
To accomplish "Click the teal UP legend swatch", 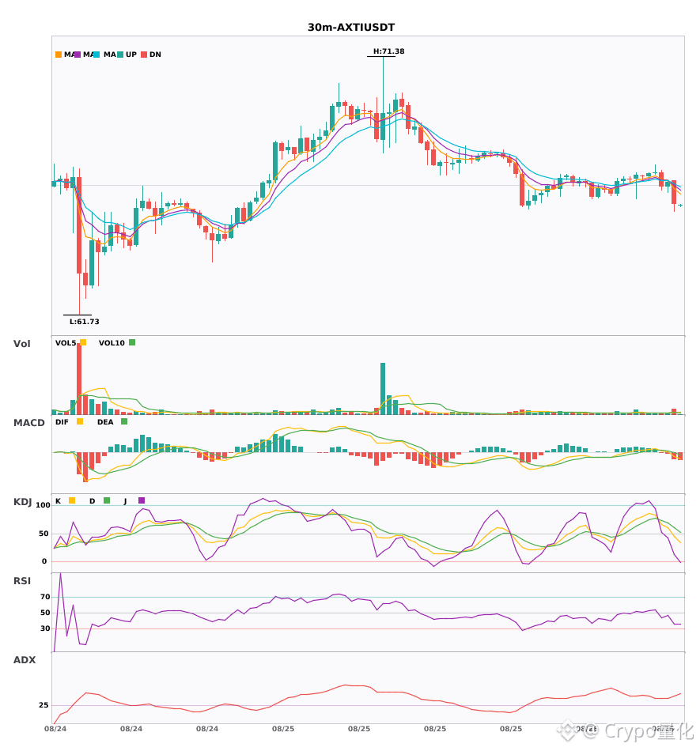I will 120,55.
